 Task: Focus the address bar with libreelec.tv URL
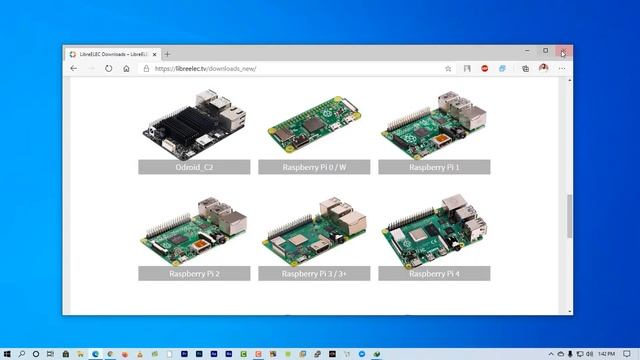tap(296, 69)
